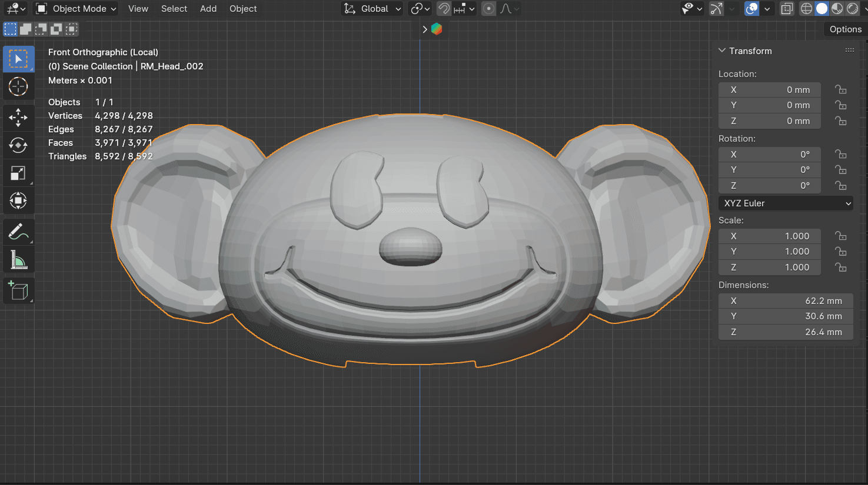Screen dimensions: 868x485
Task: Switch to rendered shading
Action: click(x=852, y=9)
